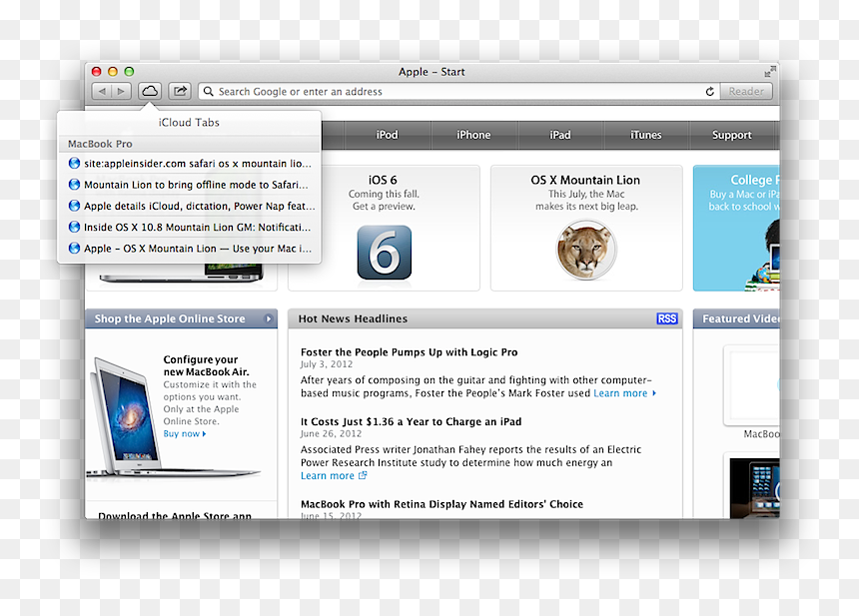Click June 26, 2012 date text

pyautogui.click(x=331, y=433)
